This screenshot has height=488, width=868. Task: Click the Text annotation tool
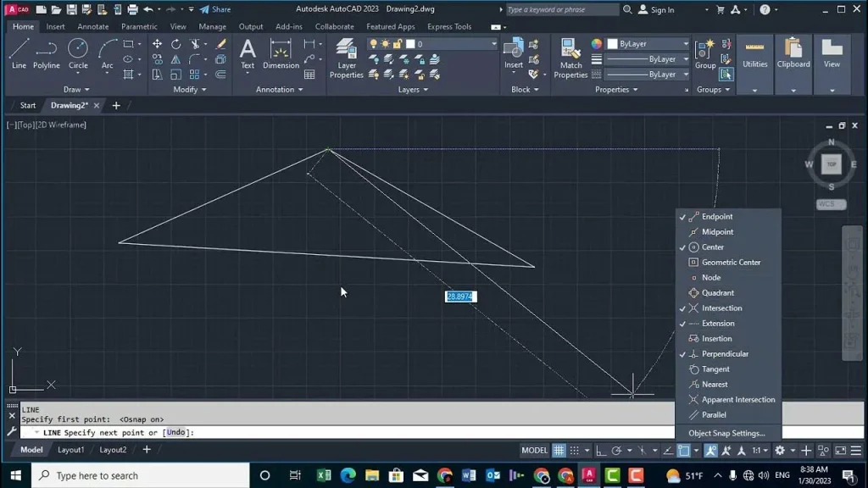coord(248,53)
